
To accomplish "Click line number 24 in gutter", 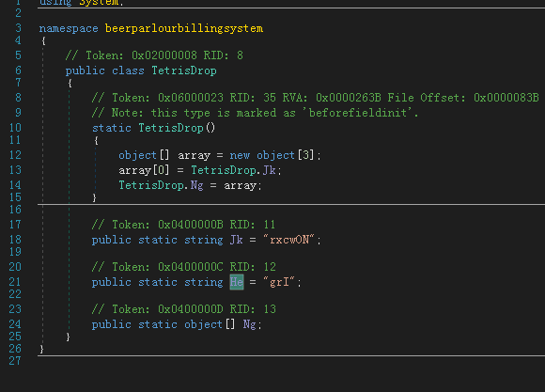I will click(15, 324).
